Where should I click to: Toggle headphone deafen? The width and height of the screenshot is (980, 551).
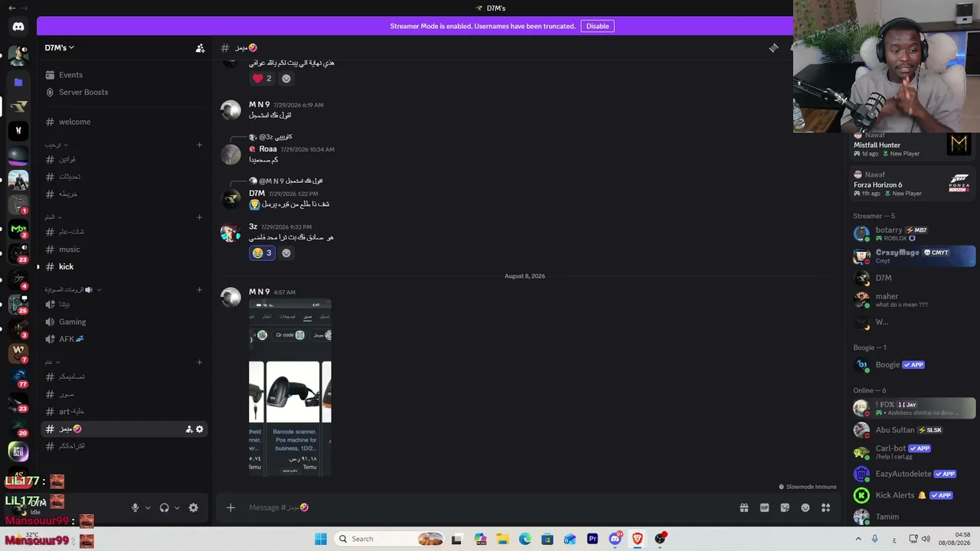pyautogui.click(x=164, y=507)
